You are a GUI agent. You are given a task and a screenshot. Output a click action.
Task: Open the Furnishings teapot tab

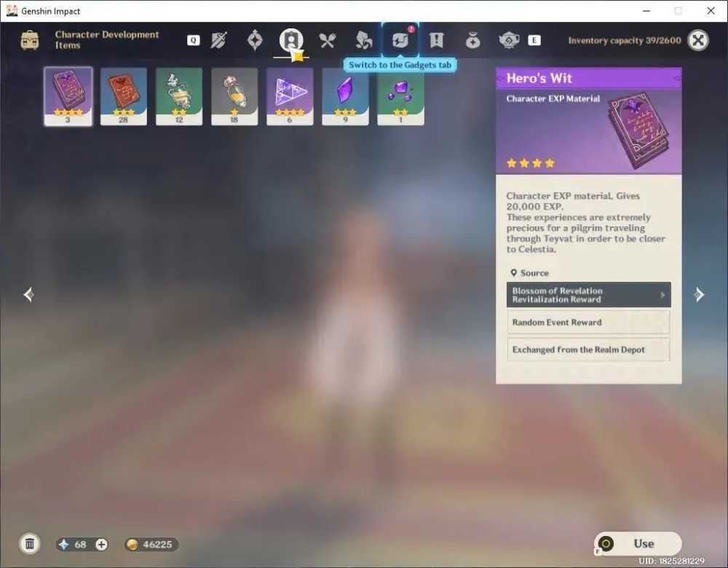(x=509, y=40)
